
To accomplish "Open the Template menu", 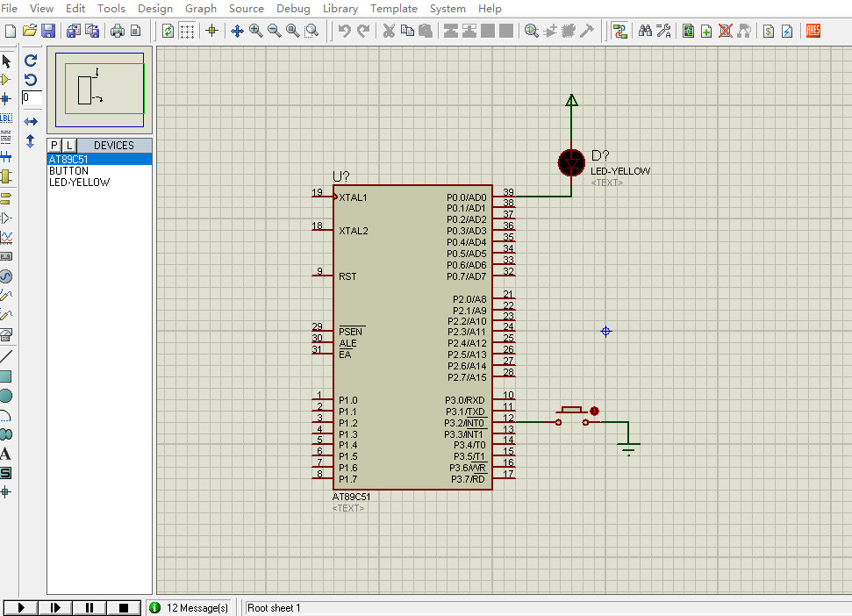I will pos(393,9).
